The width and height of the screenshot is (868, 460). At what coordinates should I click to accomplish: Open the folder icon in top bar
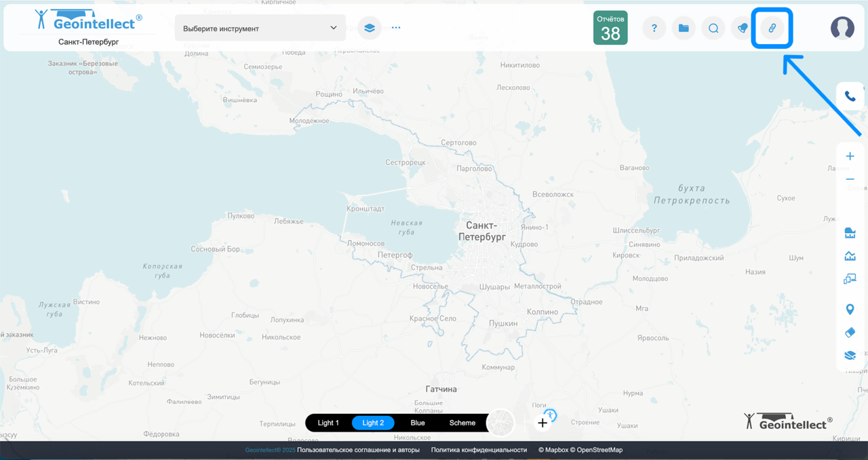tap(684, 28)
